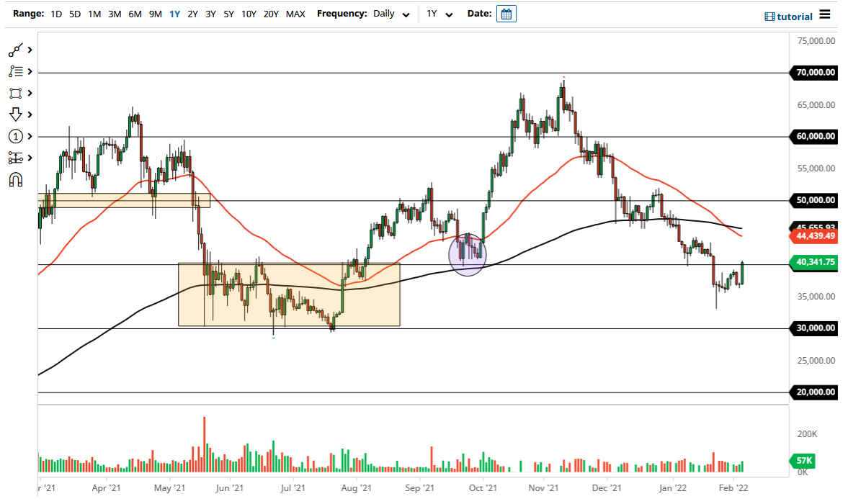Toggle the magnet snap mode
The height and width of the screenshot is (504, 848).
coord(15,180)
